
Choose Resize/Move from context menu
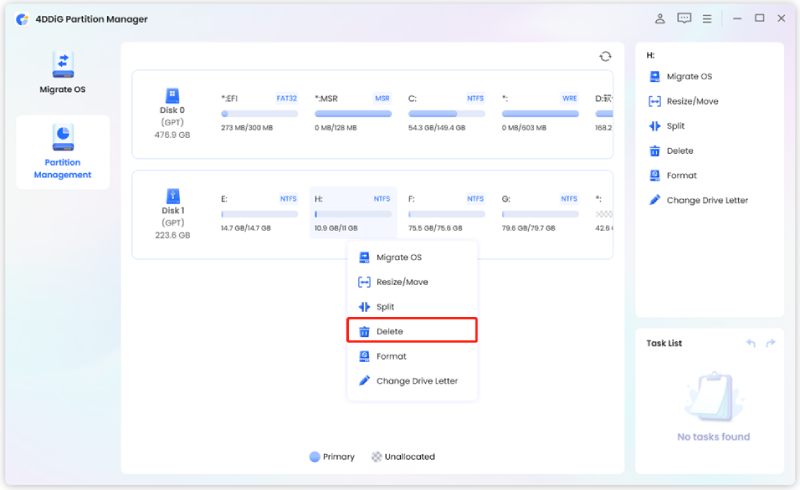coord(412,282)
